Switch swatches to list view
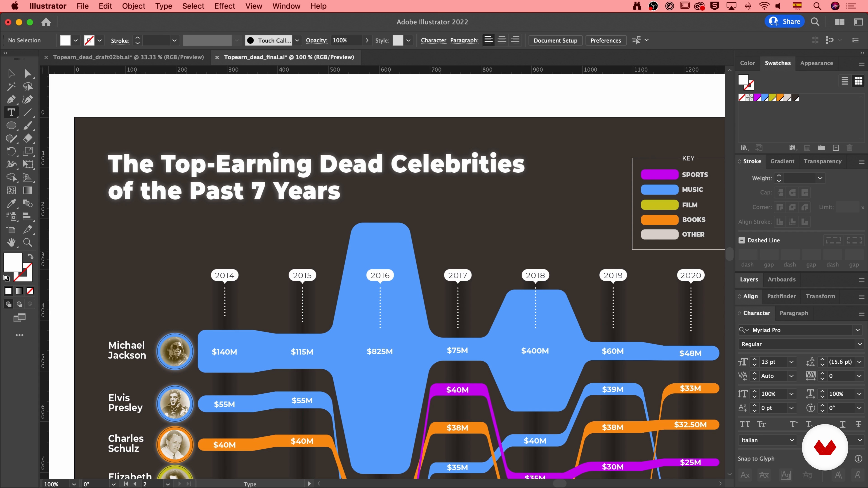This screenshot has width=868, height=488. pos(845,81)
